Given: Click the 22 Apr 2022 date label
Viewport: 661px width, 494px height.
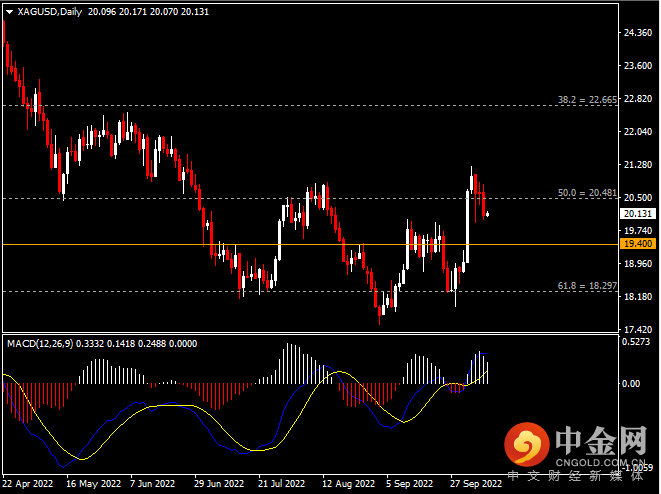Looking at the screenshot, I should tap(28, 483).
